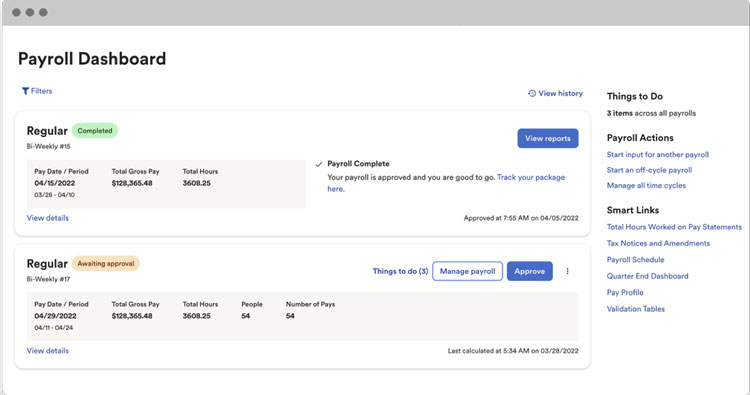
Task: Click the Filters label
Action: point(42,91)
